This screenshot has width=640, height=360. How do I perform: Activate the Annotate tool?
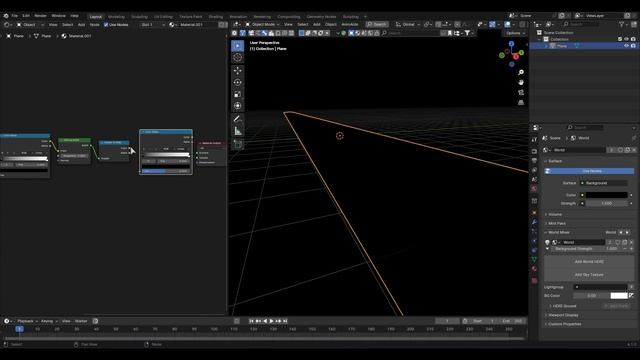coord(238,119)
